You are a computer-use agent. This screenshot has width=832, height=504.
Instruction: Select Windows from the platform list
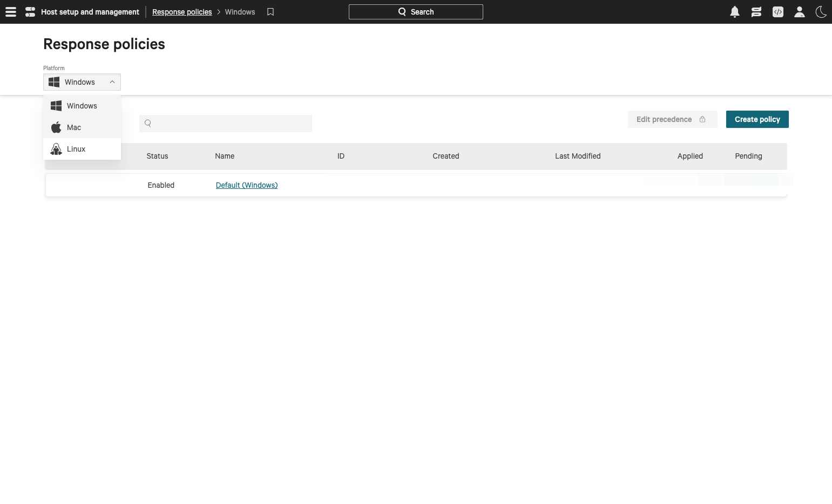(82, 106)
